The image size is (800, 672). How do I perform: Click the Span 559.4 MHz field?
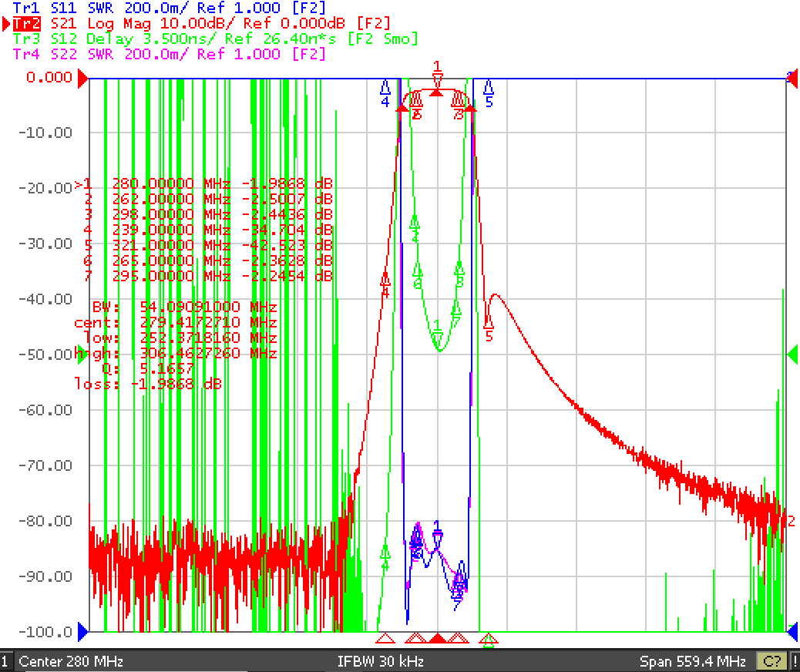click(x=692, y=662)
